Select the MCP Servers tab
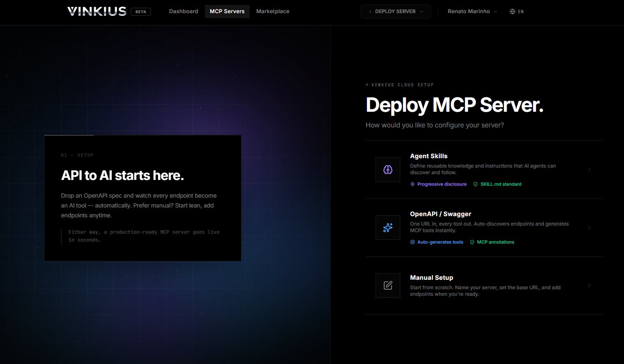The image size is (624, 364). pos(227,11)
